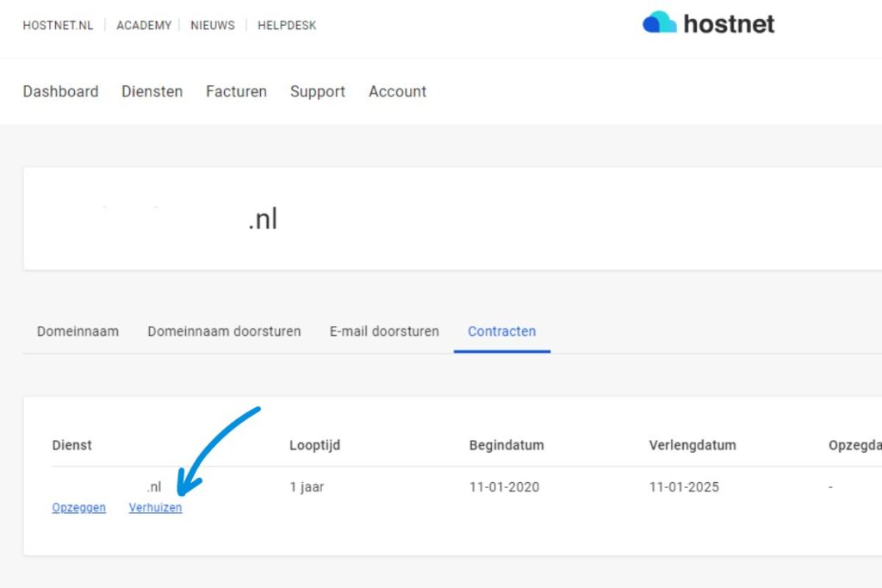
Task: Open the HOSTNET.NL top link
Action: [58, 25]
